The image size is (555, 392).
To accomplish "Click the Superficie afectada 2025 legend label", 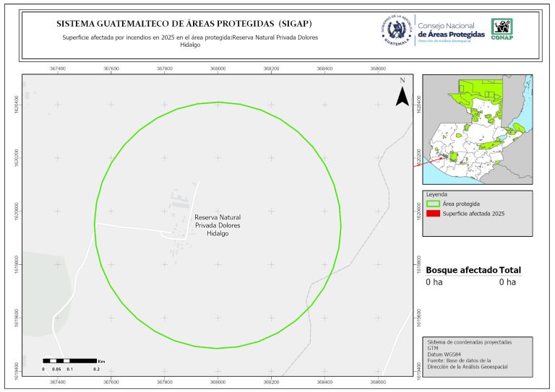I will pos(472,214).
